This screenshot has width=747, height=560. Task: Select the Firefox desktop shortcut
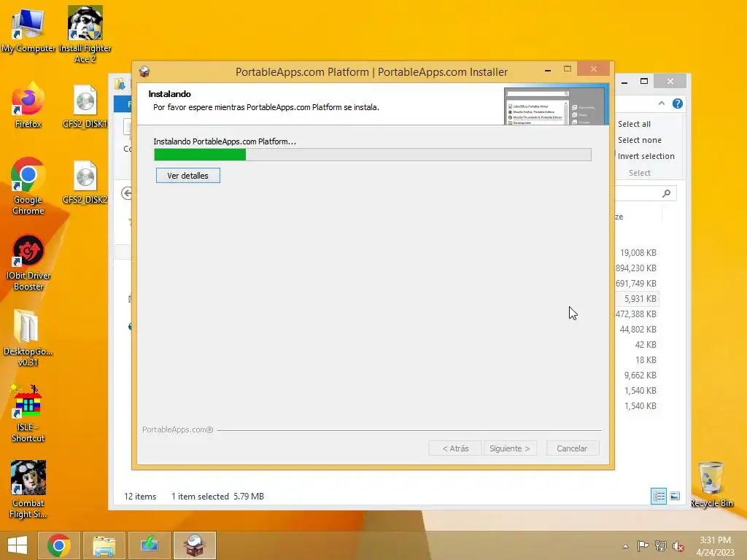pyautogui.click(x=28, y=105)
